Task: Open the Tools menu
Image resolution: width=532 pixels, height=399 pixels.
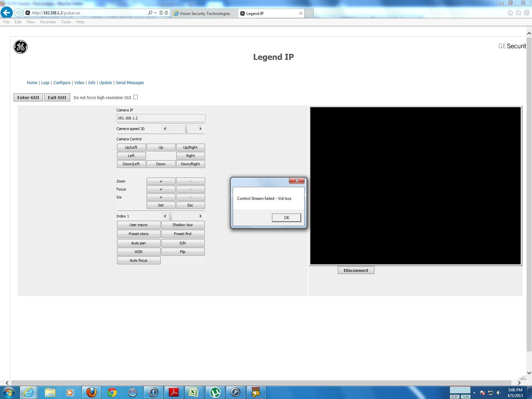Action: click(66, 22)
